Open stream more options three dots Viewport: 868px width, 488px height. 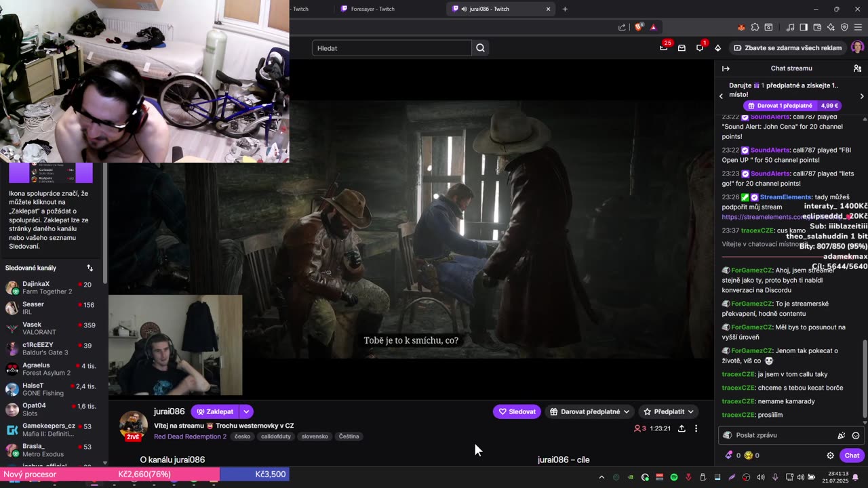[696, 428]
